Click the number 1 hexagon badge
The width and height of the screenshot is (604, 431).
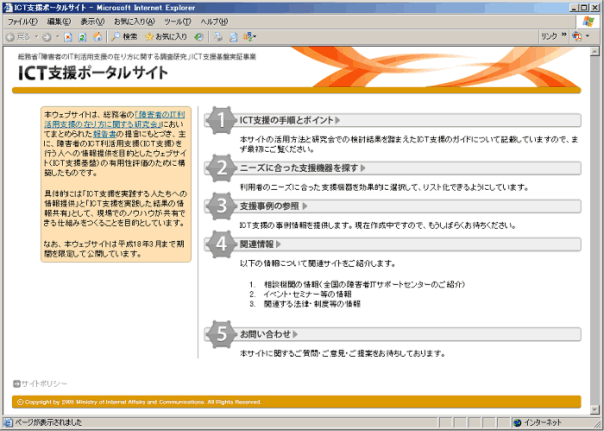pyautogui.click(x=221, y=120)
